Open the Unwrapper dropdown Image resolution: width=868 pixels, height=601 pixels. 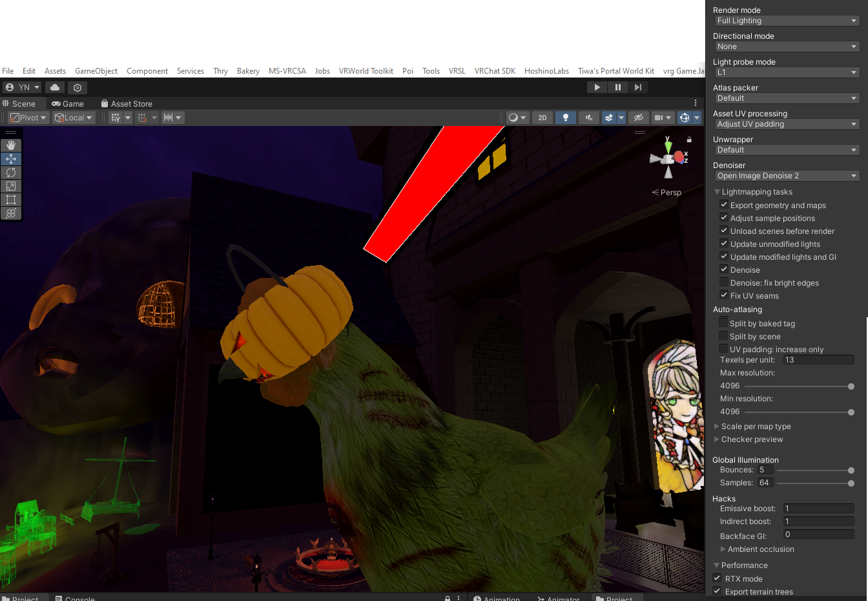pos(787,150)
